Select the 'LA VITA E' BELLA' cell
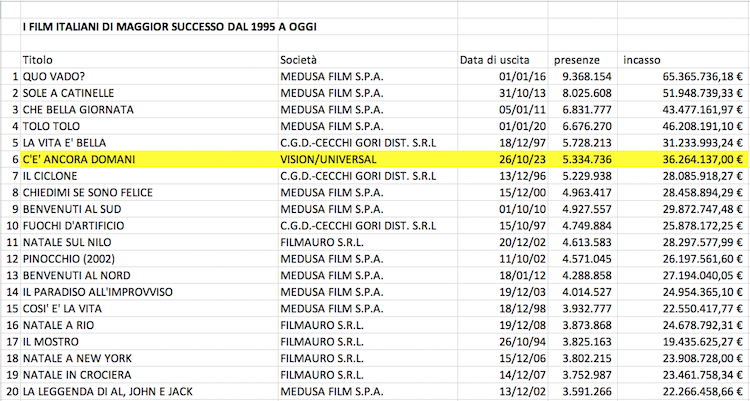The width and height of the screenshot is (750, 401). click(x=149, y=143)
